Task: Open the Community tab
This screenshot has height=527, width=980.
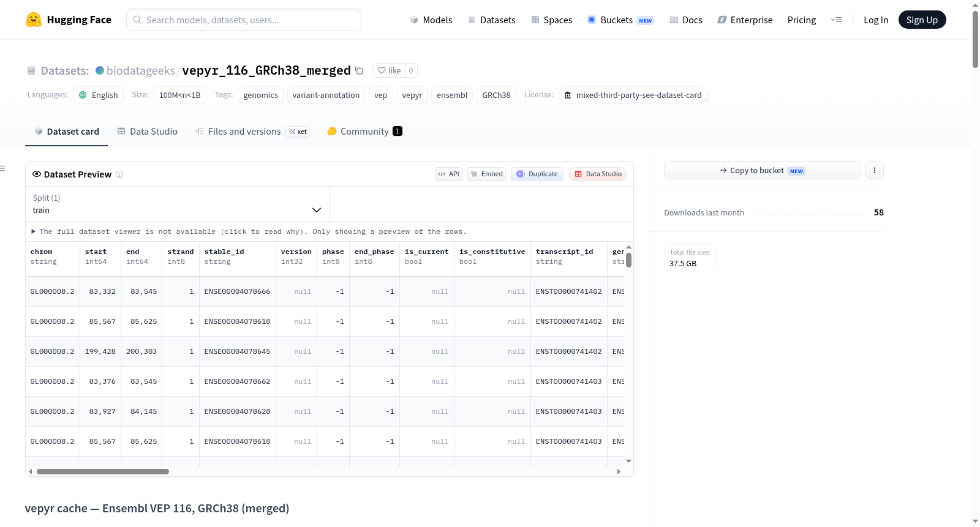Action: 364,131
